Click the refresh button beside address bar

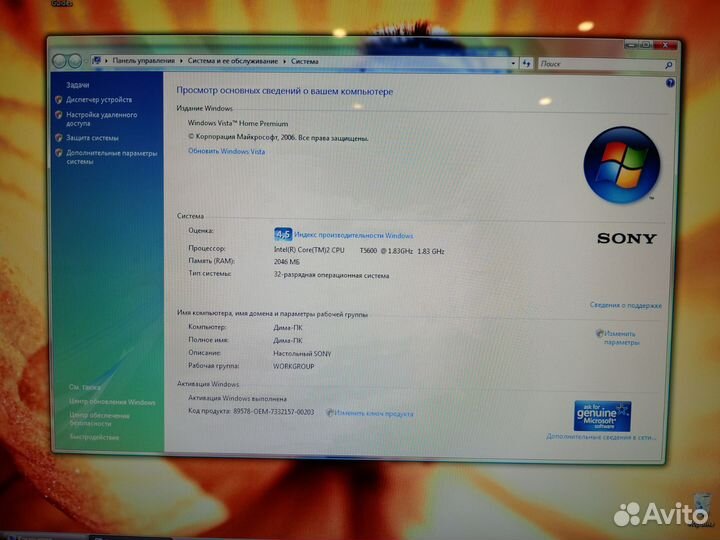click(x=527, y=63)
